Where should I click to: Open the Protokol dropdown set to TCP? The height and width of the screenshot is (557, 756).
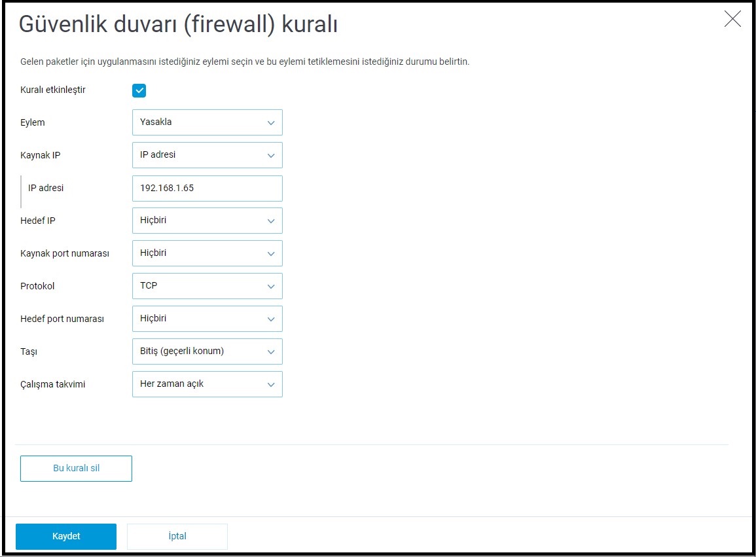coord(207,286)
